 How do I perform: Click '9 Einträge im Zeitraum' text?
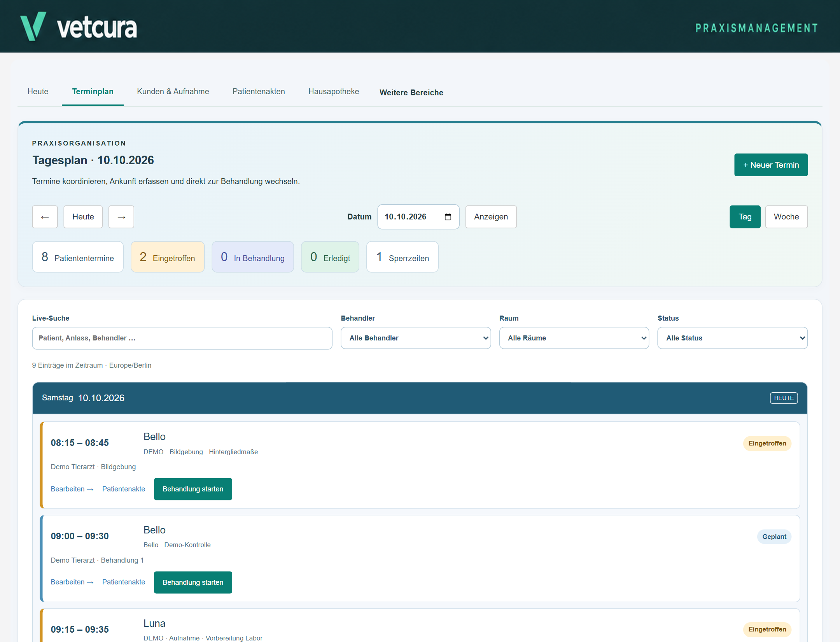pos(67,365)
